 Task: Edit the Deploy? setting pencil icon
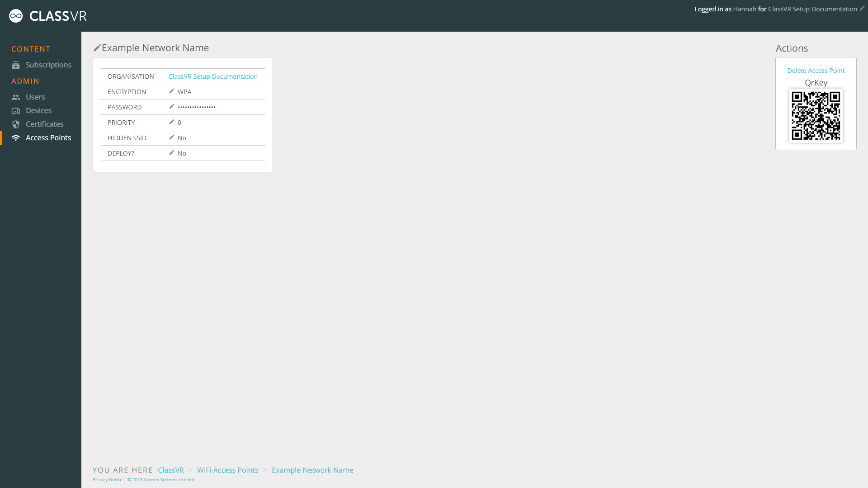[x=172, y=153]
